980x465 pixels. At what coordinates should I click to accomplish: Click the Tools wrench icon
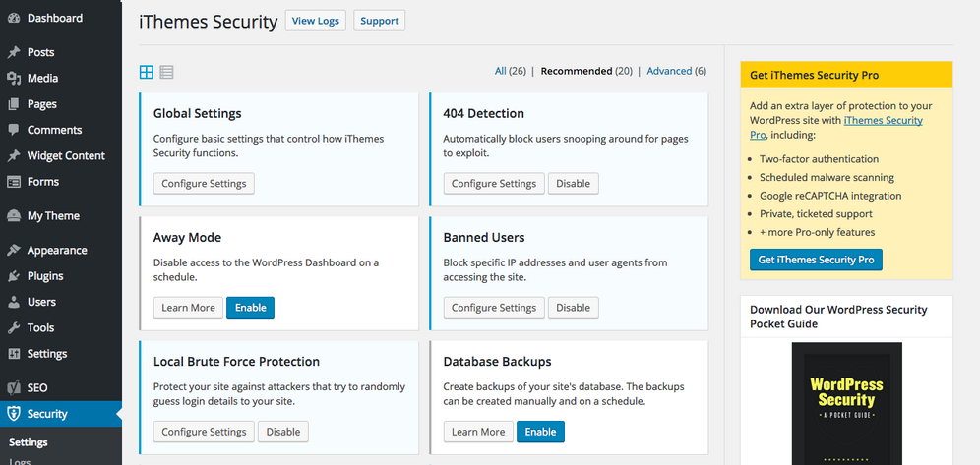point(14,327)
